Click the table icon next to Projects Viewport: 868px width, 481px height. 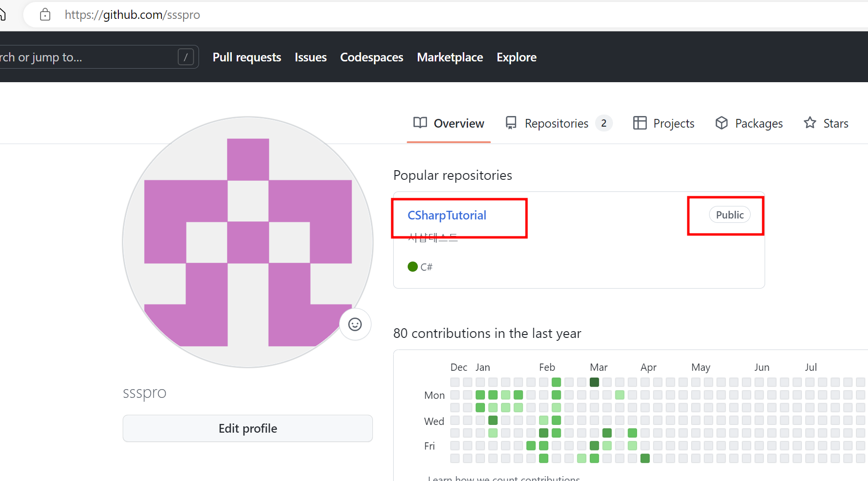(x=640, y=123)
